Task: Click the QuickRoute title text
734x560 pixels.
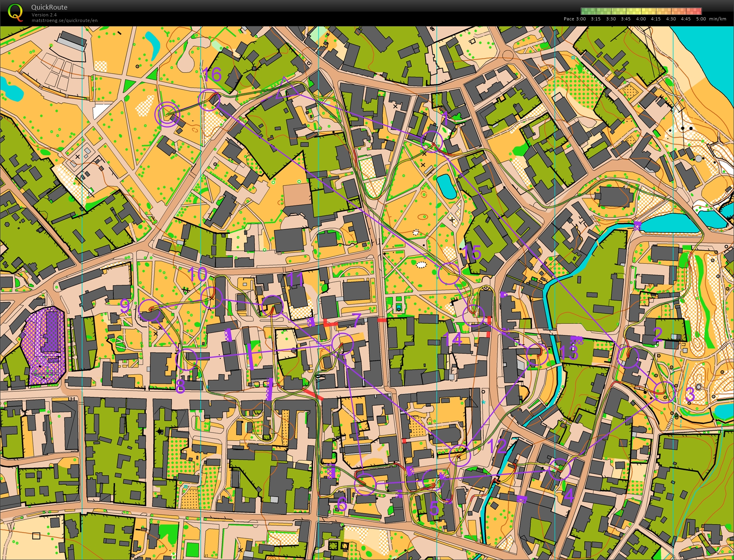Action: (49, 7)
